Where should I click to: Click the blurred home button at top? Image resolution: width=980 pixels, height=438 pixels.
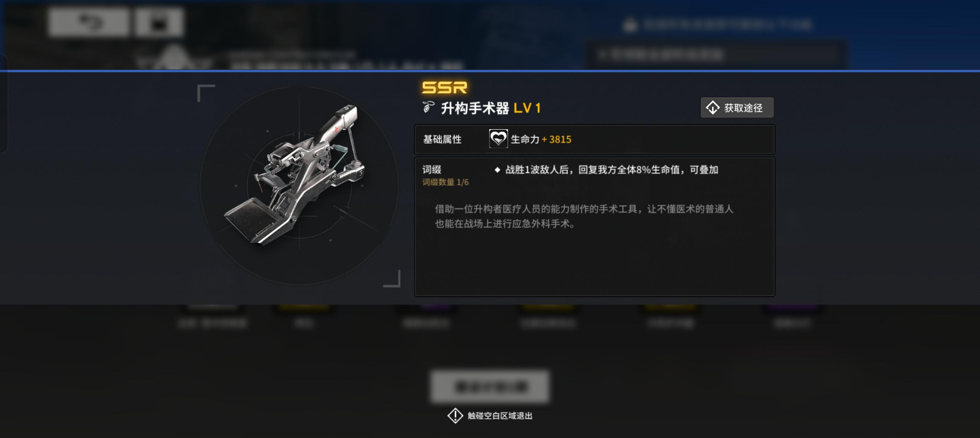[x=159, y=22]
